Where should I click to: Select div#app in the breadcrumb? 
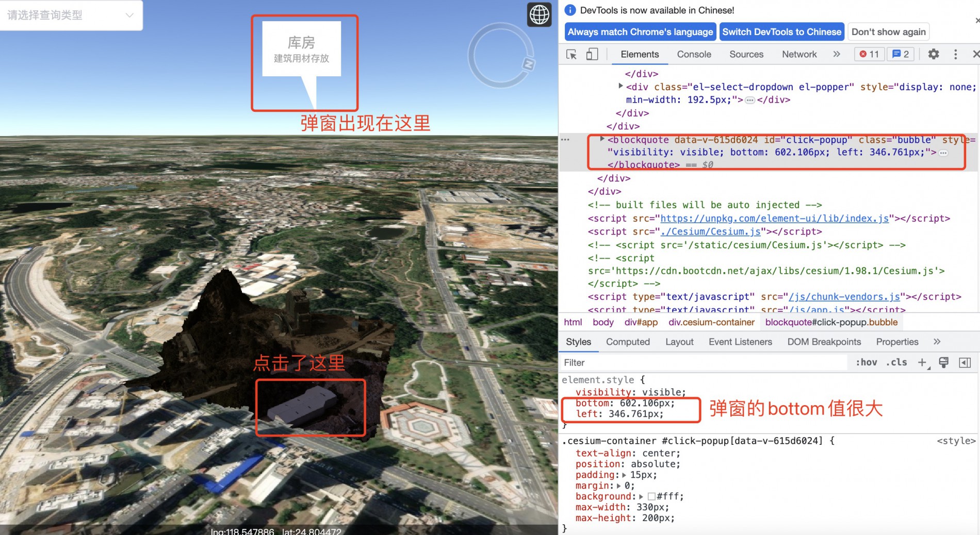click(641, 322)
